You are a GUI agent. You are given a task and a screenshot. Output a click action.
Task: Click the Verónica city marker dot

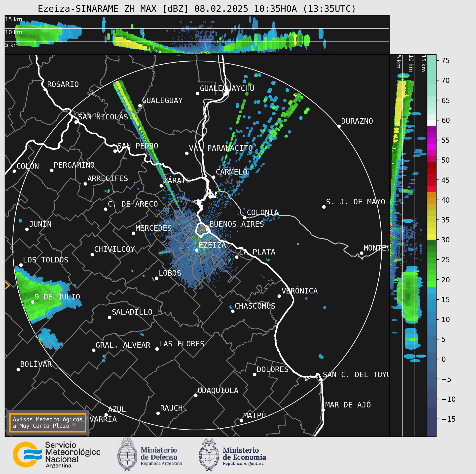click(279, 296)
